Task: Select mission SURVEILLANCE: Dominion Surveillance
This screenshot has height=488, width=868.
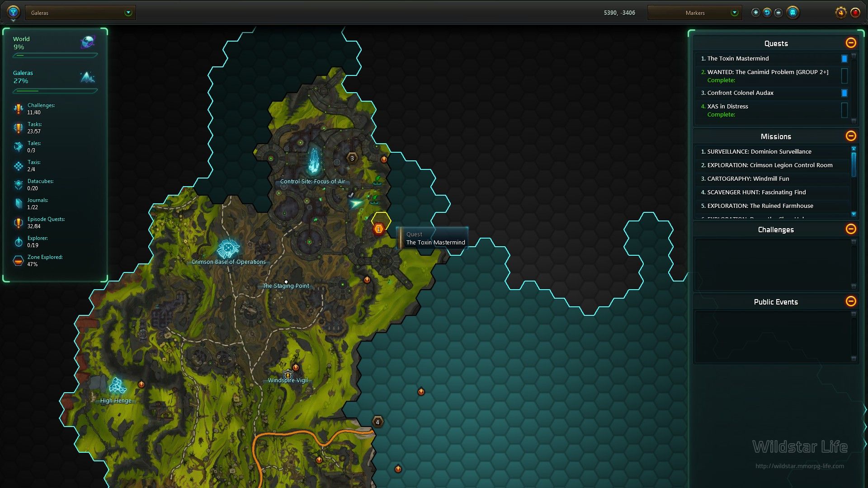Action: pyautogui.click(x=773, y=152)
